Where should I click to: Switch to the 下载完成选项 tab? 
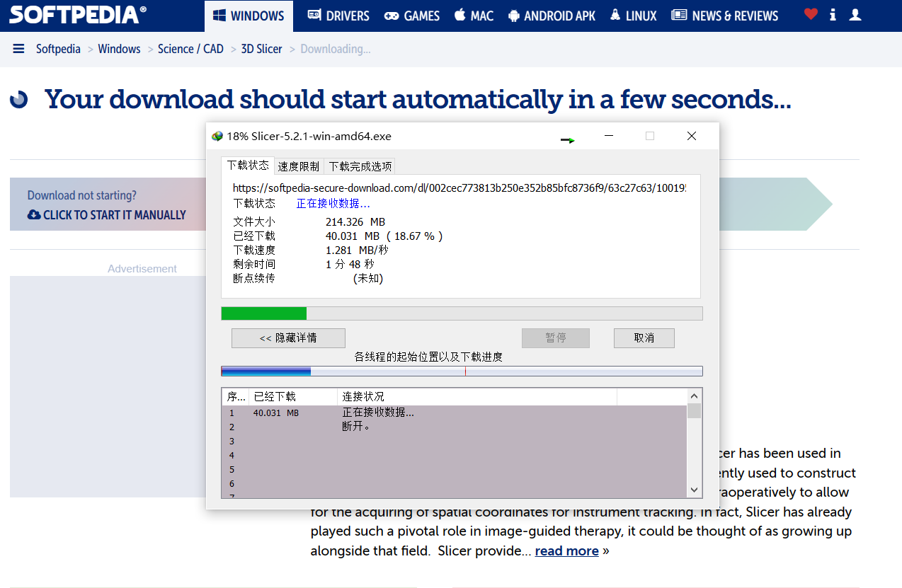(360, 166)
